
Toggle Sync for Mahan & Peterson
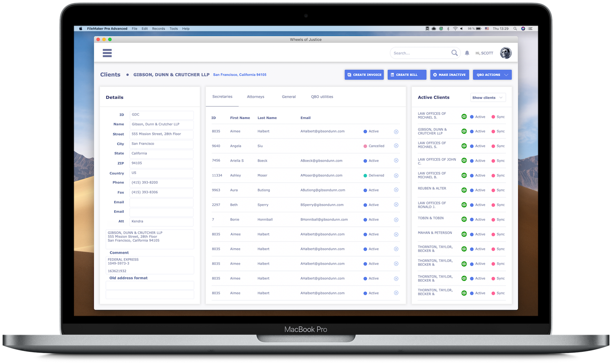point(498,234)
